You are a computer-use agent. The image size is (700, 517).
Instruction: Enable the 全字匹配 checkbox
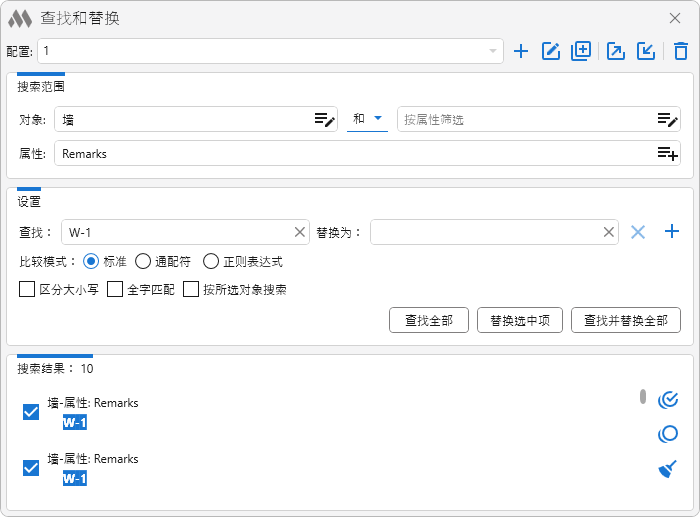[x=115, y=290]
